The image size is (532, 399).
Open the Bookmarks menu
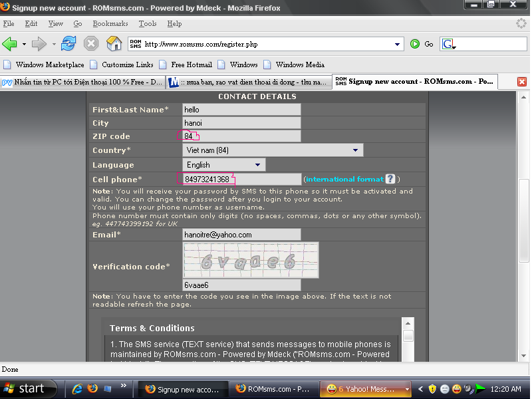(x=110, y=24)
